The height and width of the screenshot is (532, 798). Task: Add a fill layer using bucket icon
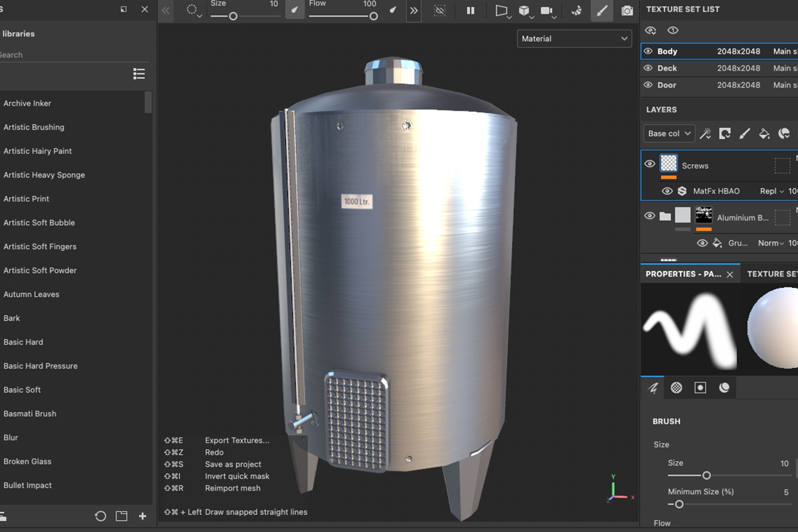coord(764,134)
